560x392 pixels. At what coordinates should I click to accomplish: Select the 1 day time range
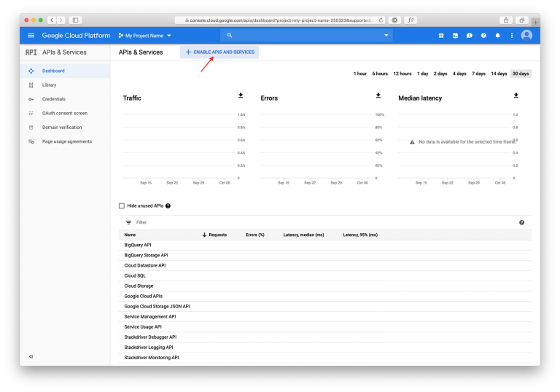[x=423, y=74]
